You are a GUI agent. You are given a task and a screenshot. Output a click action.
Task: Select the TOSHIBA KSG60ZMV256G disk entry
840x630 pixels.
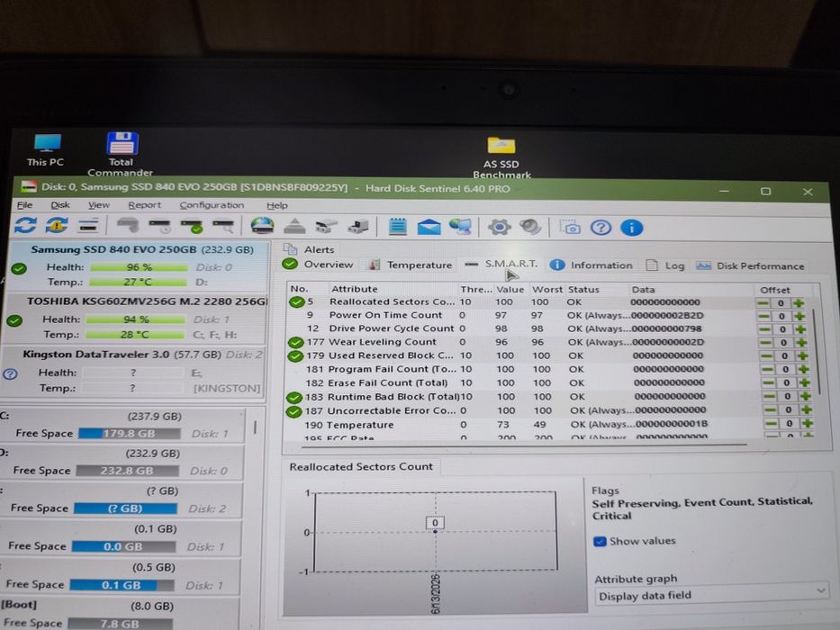click(x=135, y=319)
